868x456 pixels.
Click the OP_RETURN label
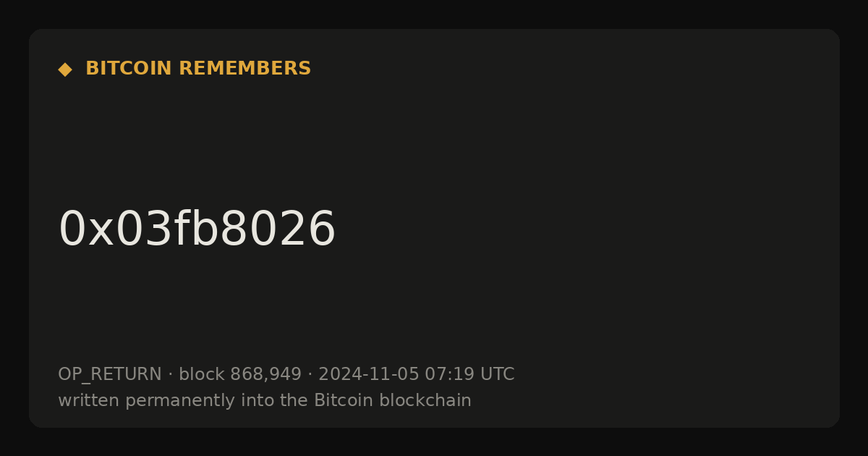coord(110,375)
